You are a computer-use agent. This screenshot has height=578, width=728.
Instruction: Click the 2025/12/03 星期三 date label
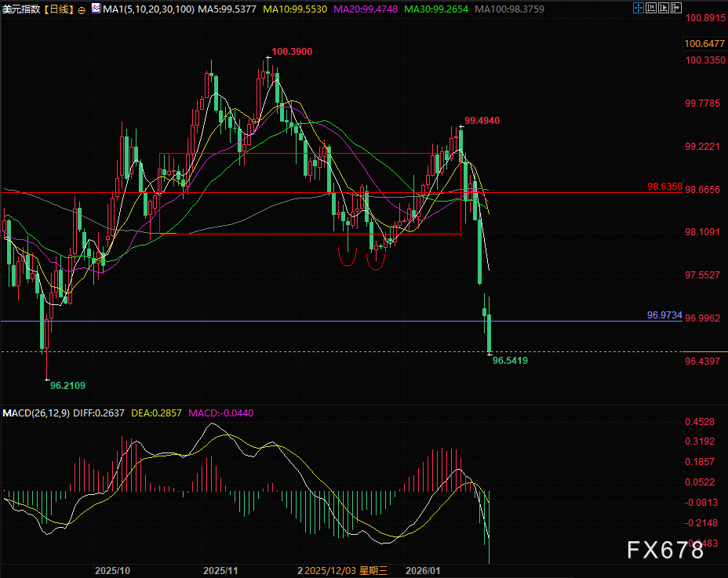pos(346,569)
